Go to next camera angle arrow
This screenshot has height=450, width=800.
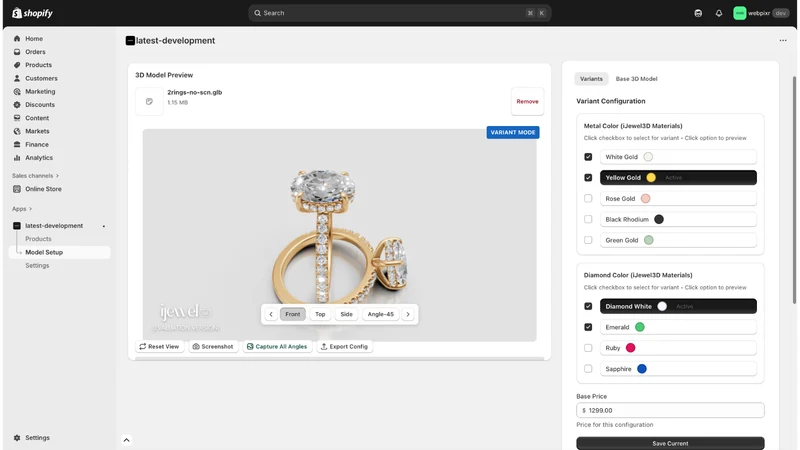tap(408, 314)
